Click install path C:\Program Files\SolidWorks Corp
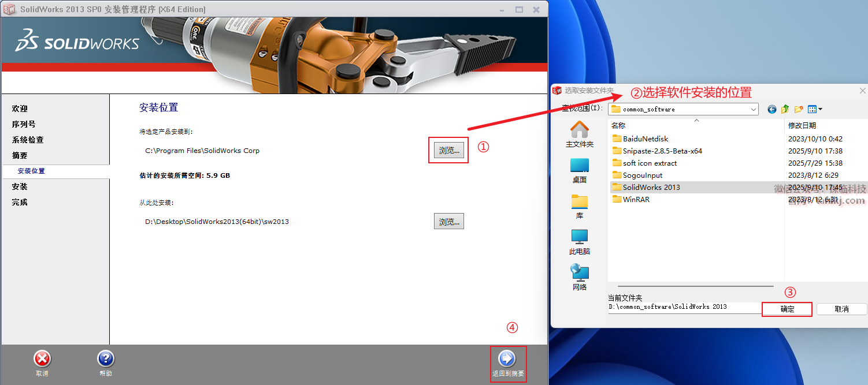 (202, 151)
